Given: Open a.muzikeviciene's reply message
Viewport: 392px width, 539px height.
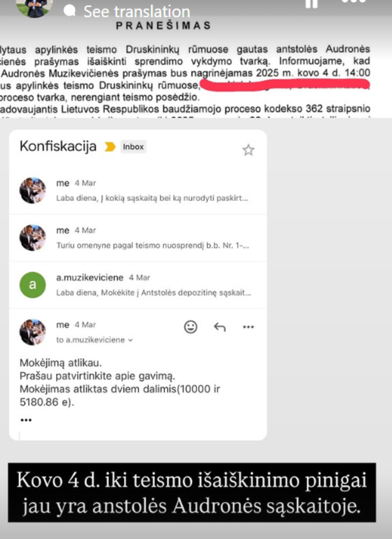Looking at the screenshot, I should (x=138, y=285).
